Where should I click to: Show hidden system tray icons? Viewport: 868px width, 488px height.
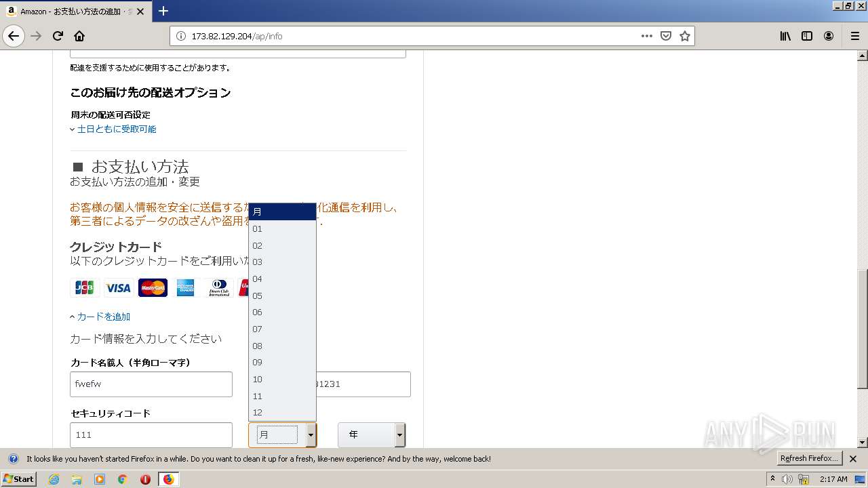[772, 479]
